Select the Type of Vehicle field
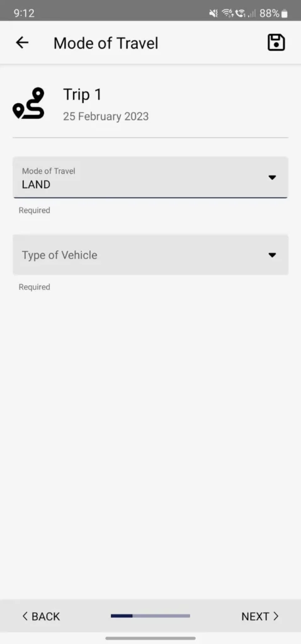 [150, 255]
